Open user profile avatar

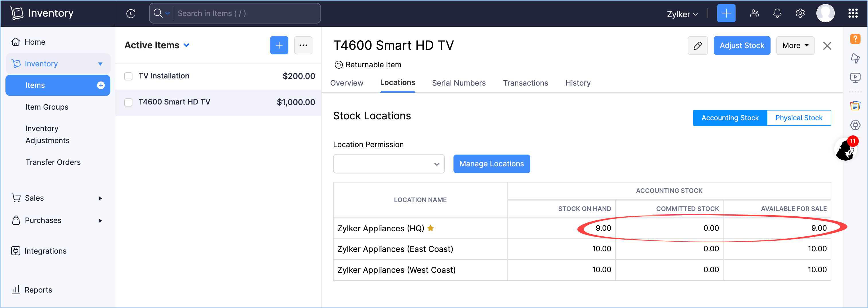(x=825, y=13)
